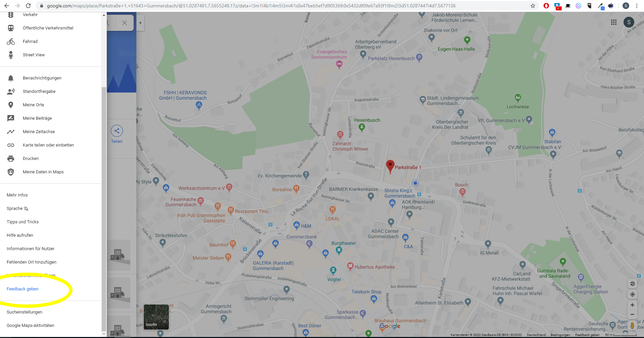Image resolution: width=644 pixels, height=338 pixels.
Task: Click the Drucken printer icon
Action: tap(11, 159)
